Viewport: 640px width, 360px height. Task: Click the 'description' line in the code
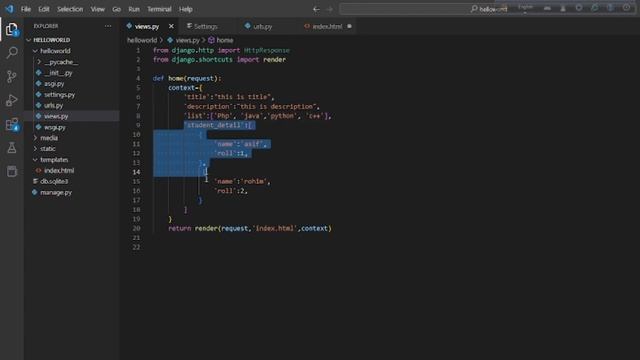pos(252,107)
